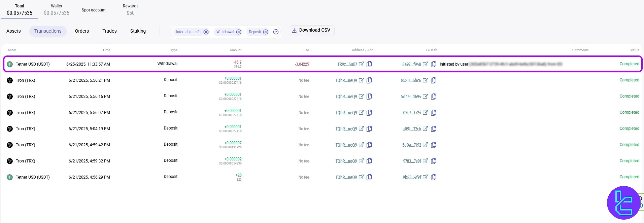Open the Staking tab
Screen dimensions: 644x223
click(138, 31)
